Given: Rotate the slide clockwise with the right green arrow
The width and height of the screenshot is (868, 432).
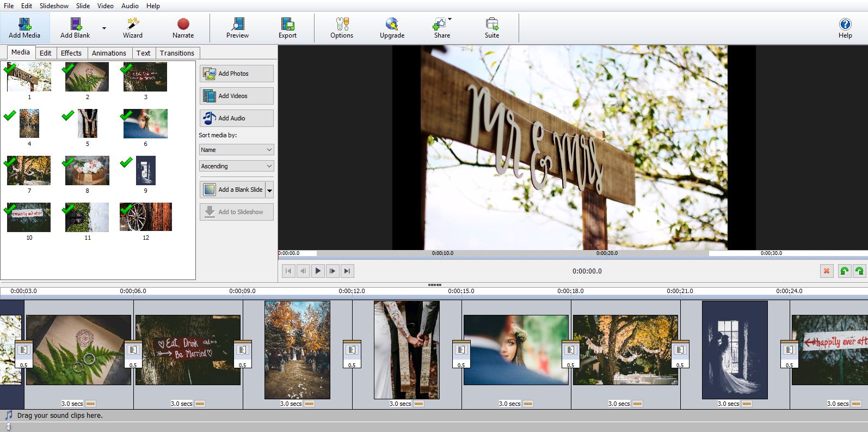Looking at the screenshot, I should click(859, 271).
